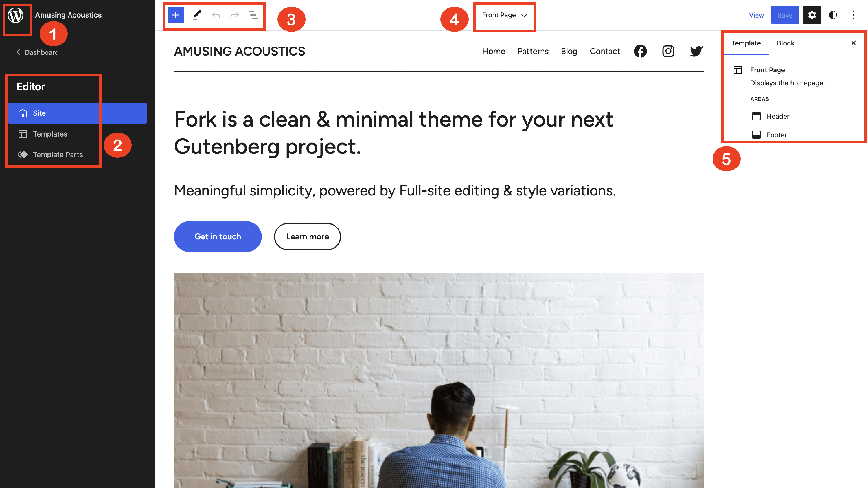Click the WordPress logo icon

click(x=16, y=15)
